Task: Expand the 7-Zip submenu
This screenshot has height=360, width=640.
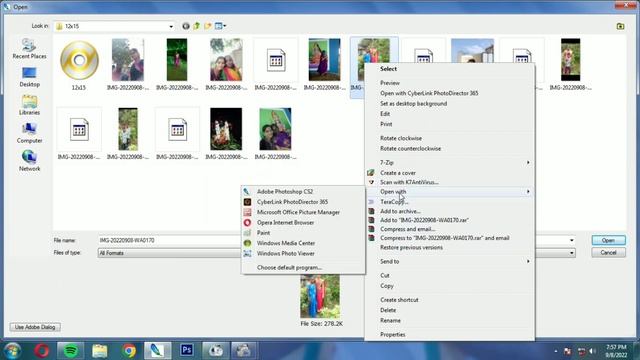Action: click(x=449, y=162)
